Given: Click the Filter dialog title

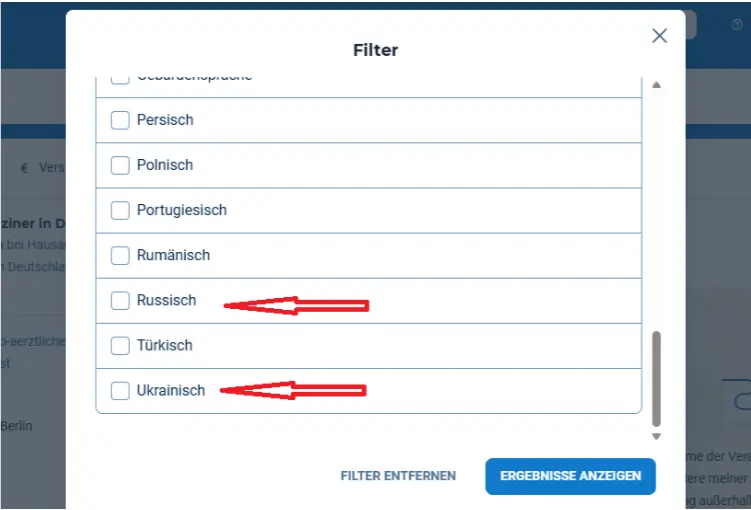Looking at the screenshot, I should coord(375,49).
